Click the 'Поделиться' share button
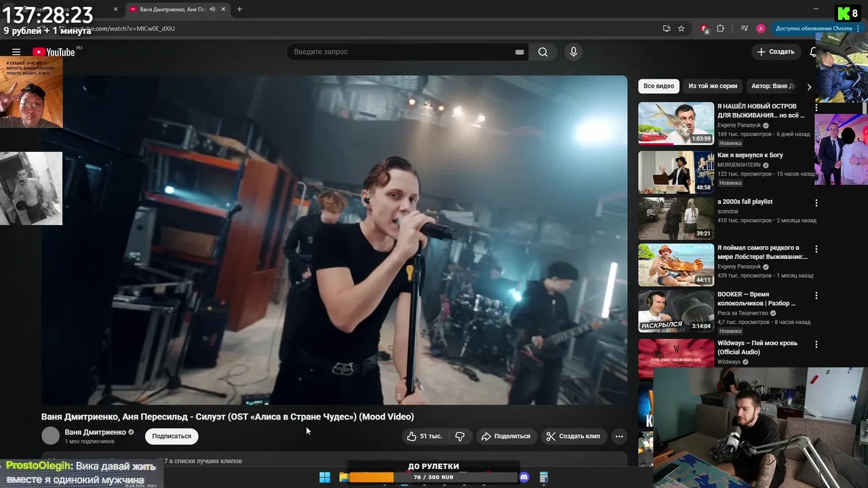Viewport: 868px width, 488px height. 506,436
